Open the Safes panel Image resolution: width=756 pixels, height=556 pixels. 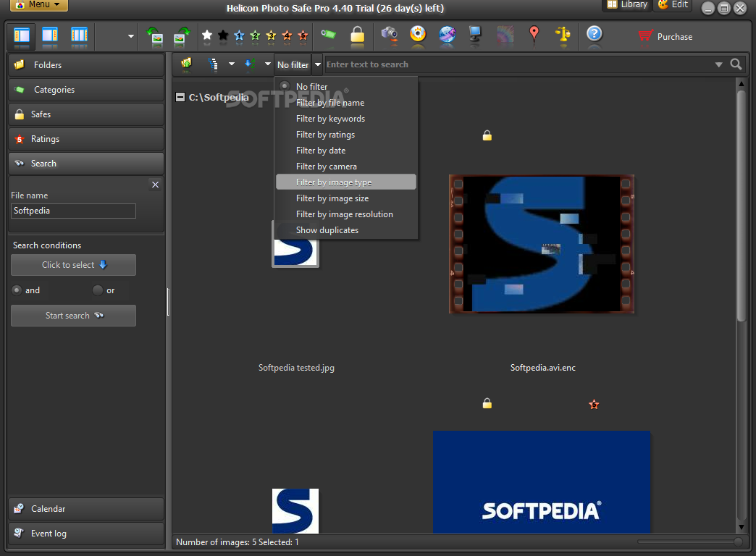86,114
